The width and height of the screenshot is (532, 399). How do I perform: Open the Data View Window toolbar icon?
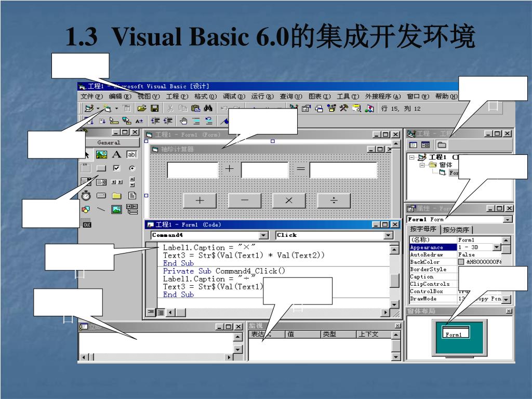356,108
